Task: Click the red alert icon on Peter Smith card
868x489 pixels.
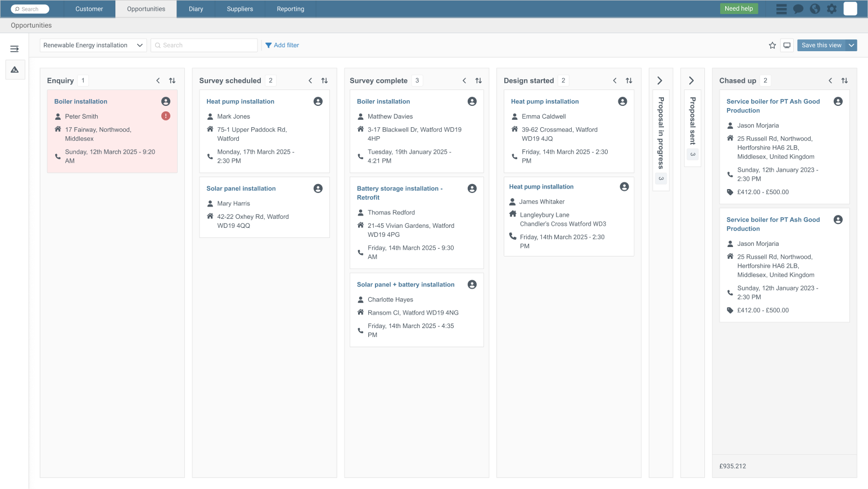Action: click(166, 116)
